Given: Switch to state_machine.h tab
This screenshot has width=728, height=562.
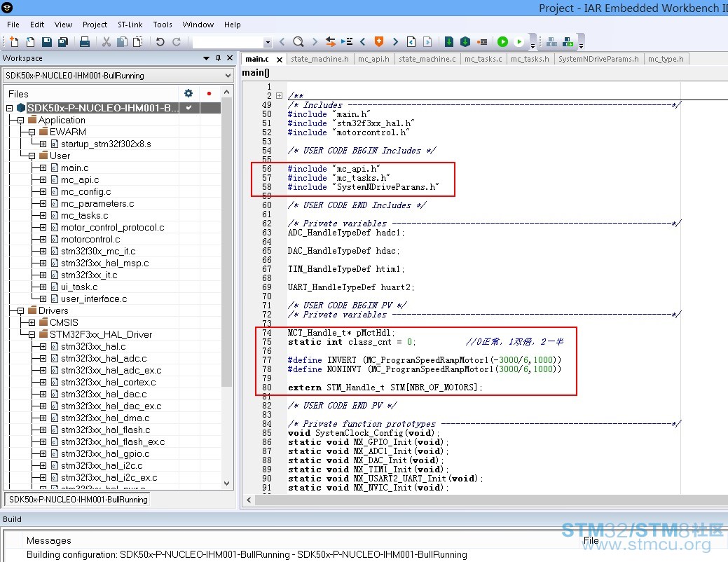Looking at the screenshot, I should click(320, 59).
